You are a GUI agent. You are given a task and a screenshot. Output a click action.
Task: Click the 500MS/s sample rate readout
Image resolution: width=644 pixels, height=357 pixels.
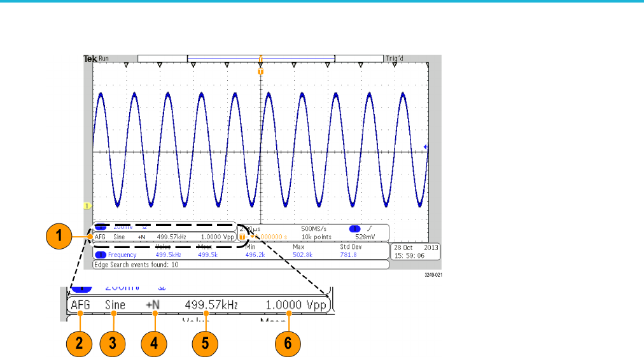pyautogui.click(x=314, y=229)
